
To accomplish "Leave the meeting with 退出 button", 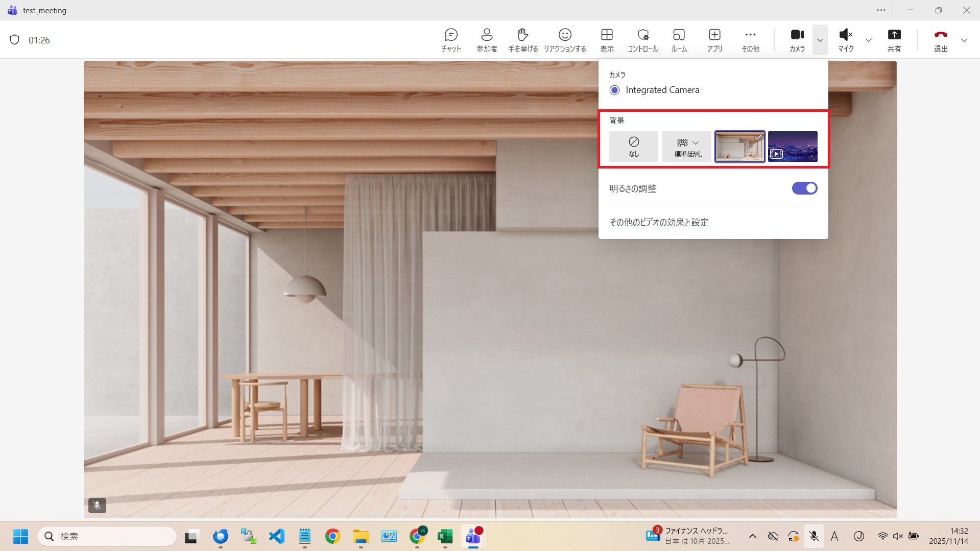I will tap(941, 40).
